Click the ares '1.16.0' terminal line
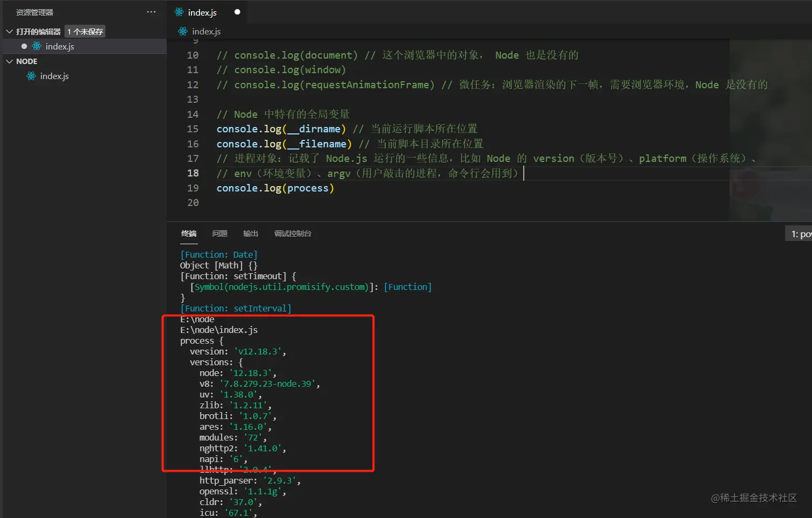The image size is (812, 518). [x=236, y=427]
